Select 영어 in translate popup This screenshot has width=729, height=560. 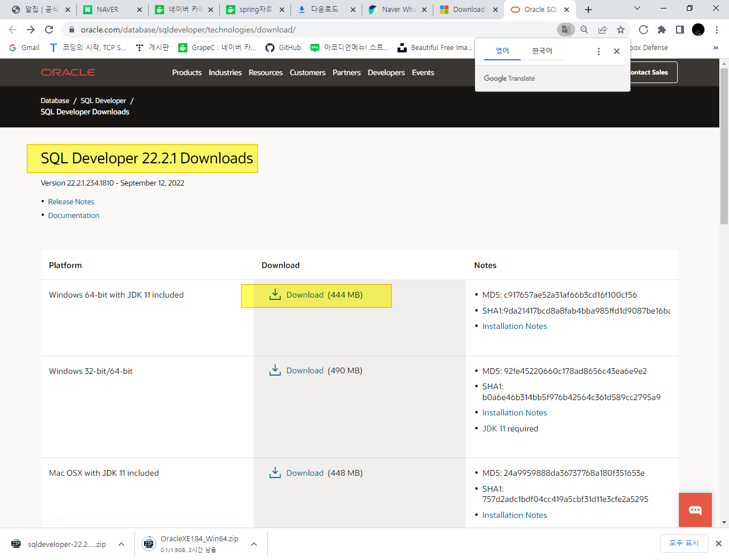pos(502,51)
